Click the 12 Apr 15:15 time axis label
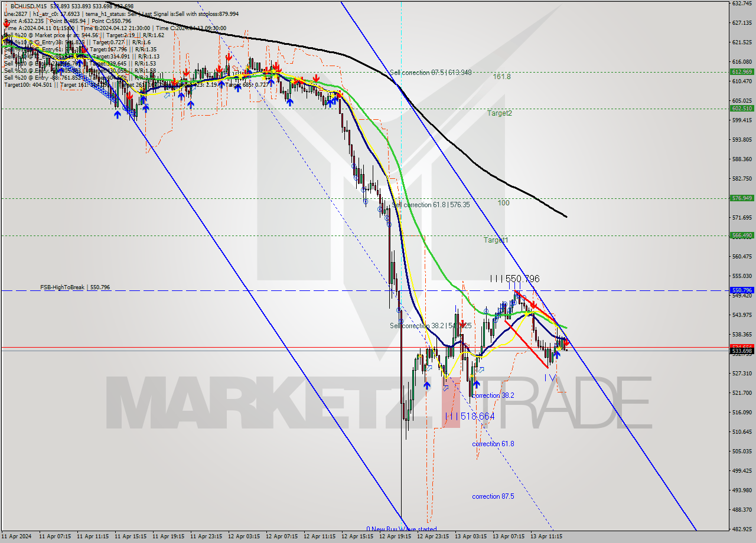 [x=357, y=537]
